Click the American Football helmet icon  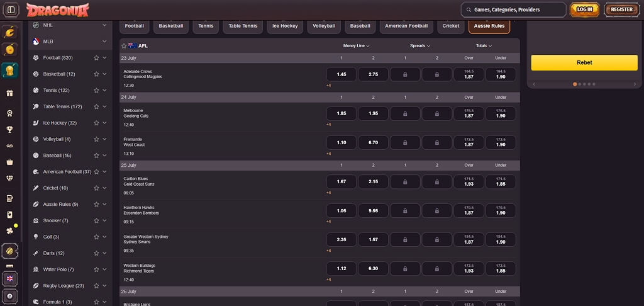(x=36, y=171)
